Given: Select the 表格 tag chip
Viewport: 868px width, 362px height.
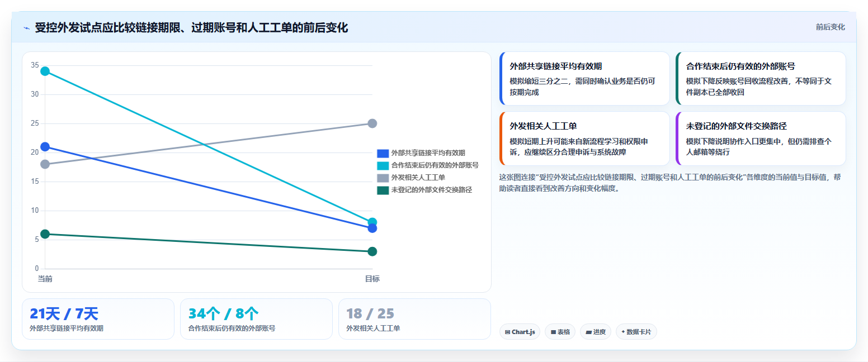Looking at the screenshot, I should point(560,332).
